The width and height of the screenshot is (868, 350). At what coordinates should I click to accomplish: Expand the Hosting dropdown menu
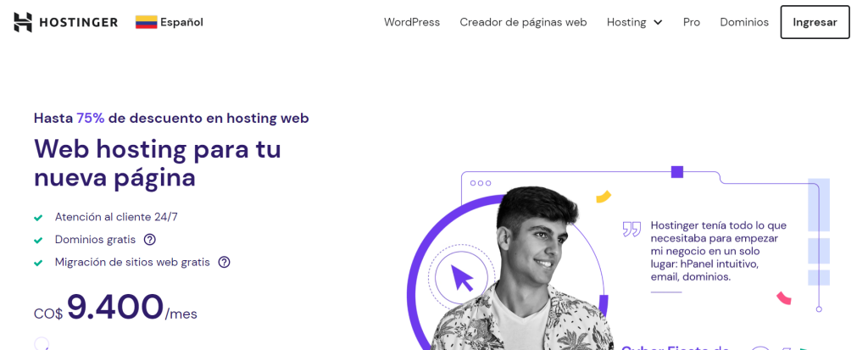click(x=634, y=22)
